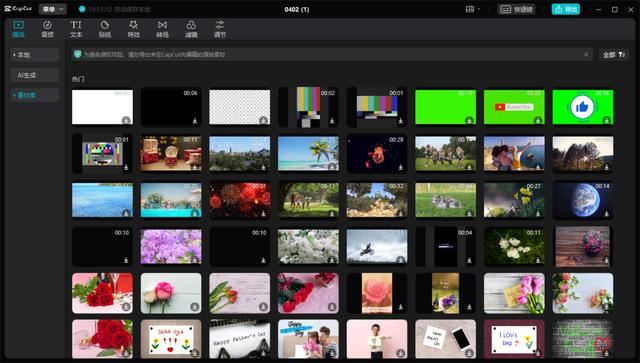Select AI生成 in the sidebar
This screenshot has width=640, height=363.
(x=35, y=75)
